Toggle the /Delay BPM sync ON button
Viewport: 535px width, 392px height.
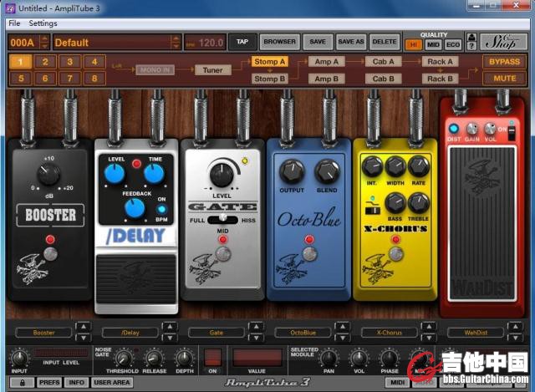pos(161,210)
